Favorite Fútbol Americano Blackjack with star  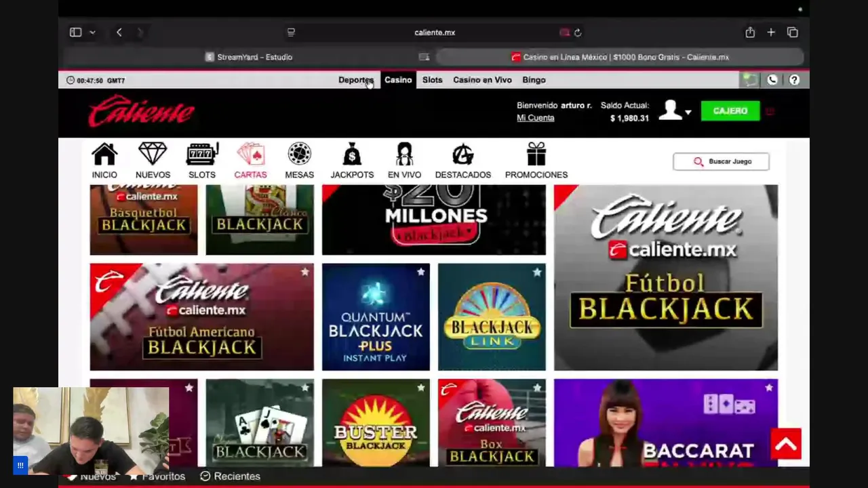[305, 272]
